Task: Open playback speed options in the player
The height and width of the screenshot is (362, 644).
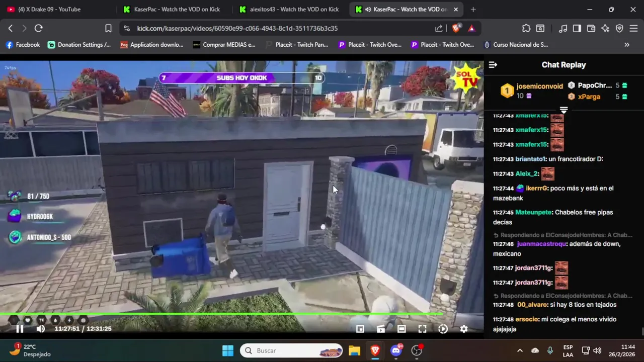Action: point(443,329)
